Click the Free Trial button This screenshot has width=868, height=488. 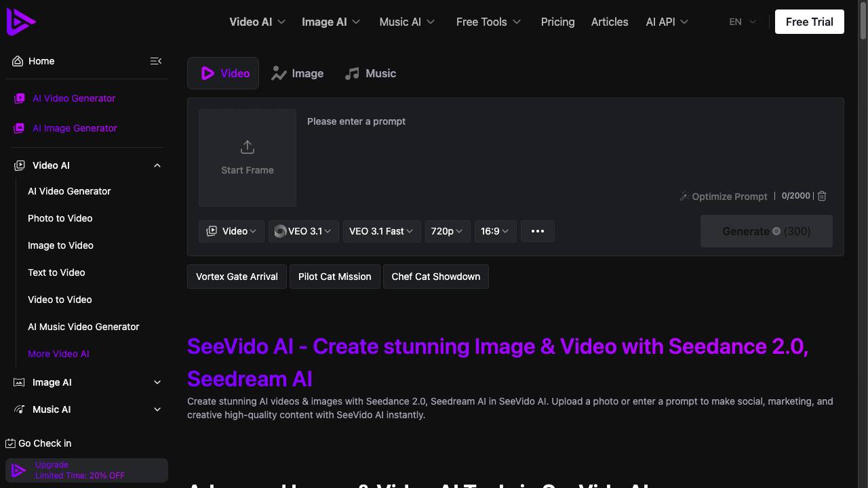point(810,22)
